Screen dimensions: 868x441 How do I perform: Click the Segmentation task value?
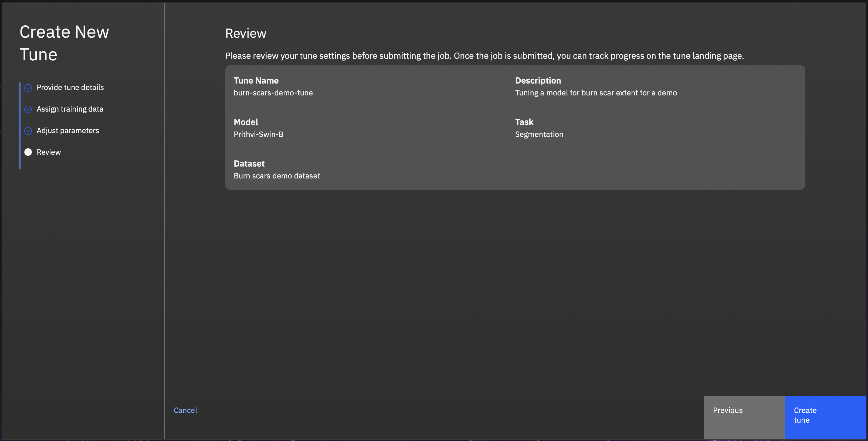click(539, 134)
